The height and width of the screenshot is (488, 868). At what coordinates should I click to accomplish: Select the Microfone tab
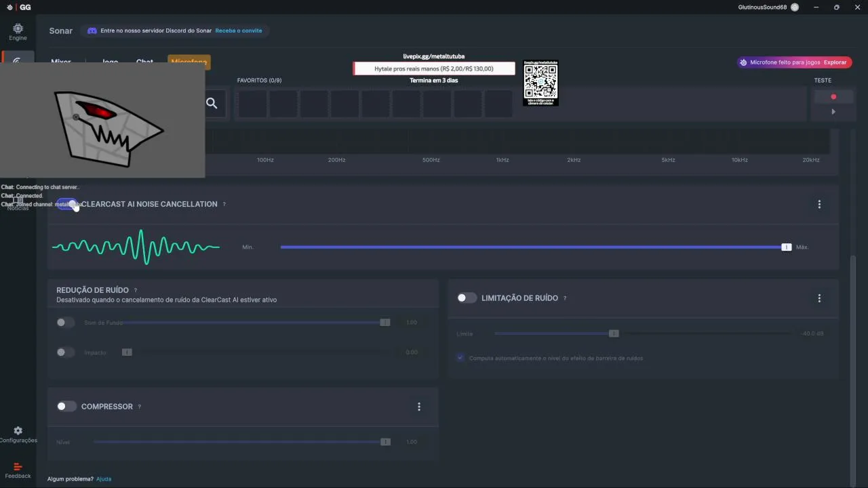[x=189, y=62]
